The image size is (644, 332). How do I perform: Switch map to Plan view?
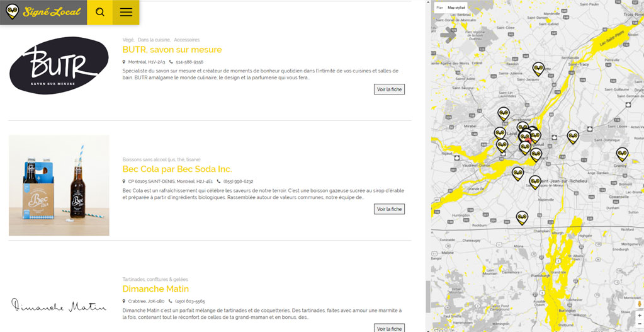pyautogui.click(x=439, y=8)
